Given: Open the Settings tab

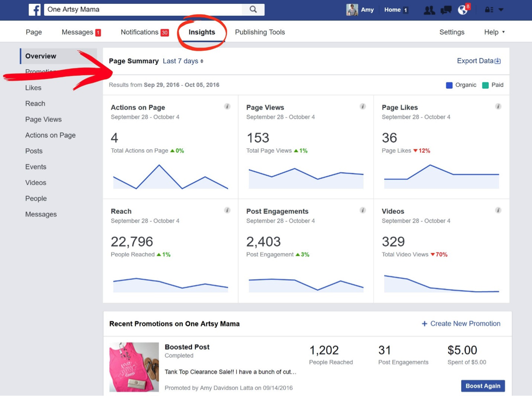Looking at the screenshot, I should point(452,32).
